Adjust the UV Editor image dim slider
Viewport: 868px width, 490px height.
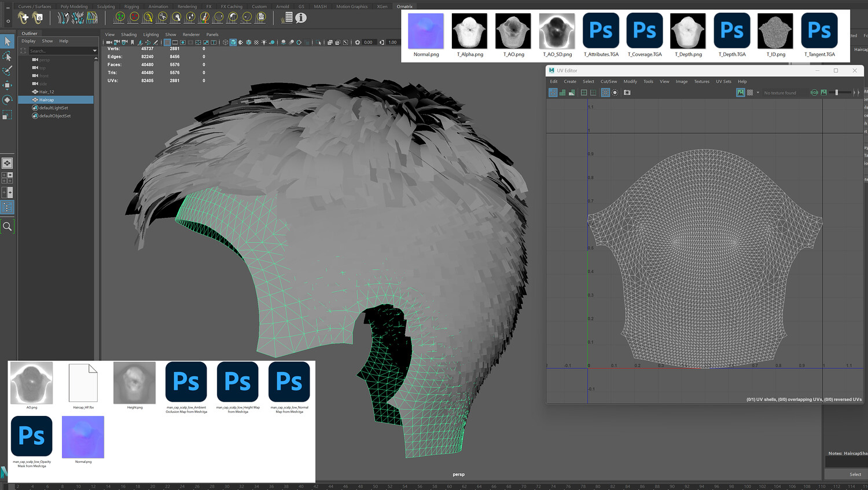[837, 93]
